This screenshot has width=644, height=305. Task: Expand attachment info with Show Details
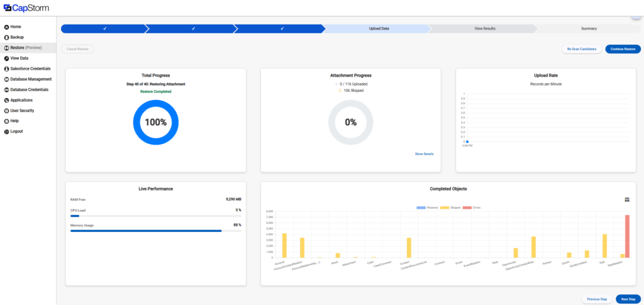click(x=424, y=153)
